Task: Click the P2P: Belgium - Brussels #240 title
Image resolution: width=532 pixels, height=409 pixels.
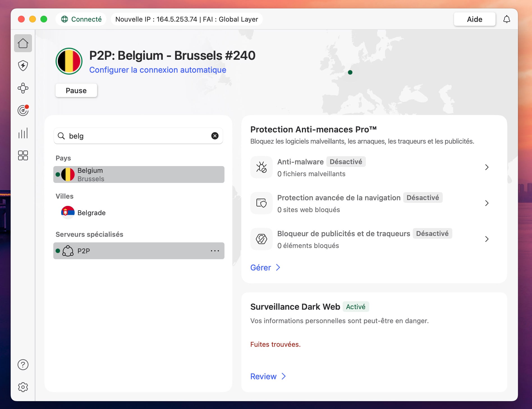Action: [172, 55]
